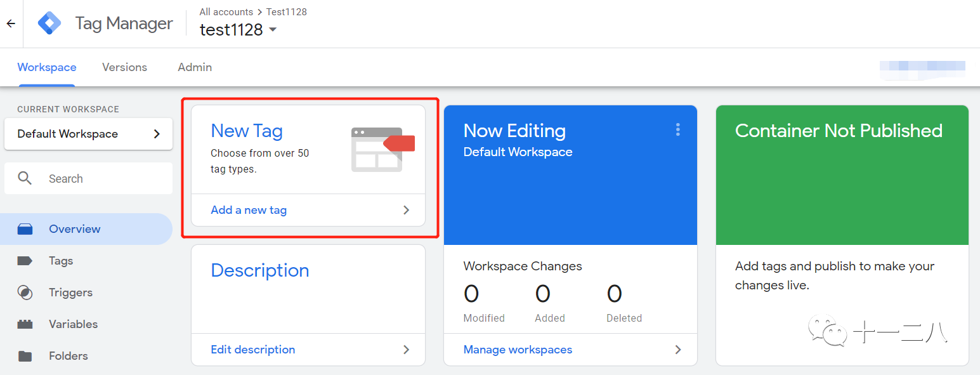Open the Folders section icon
The height and width of the screenshot is (375, 980).
[x=25, y=355]
